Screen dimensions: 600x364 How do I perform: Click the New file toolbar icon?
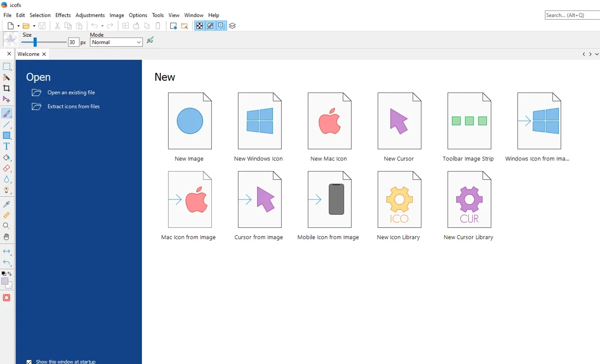(x=10, y=26)
